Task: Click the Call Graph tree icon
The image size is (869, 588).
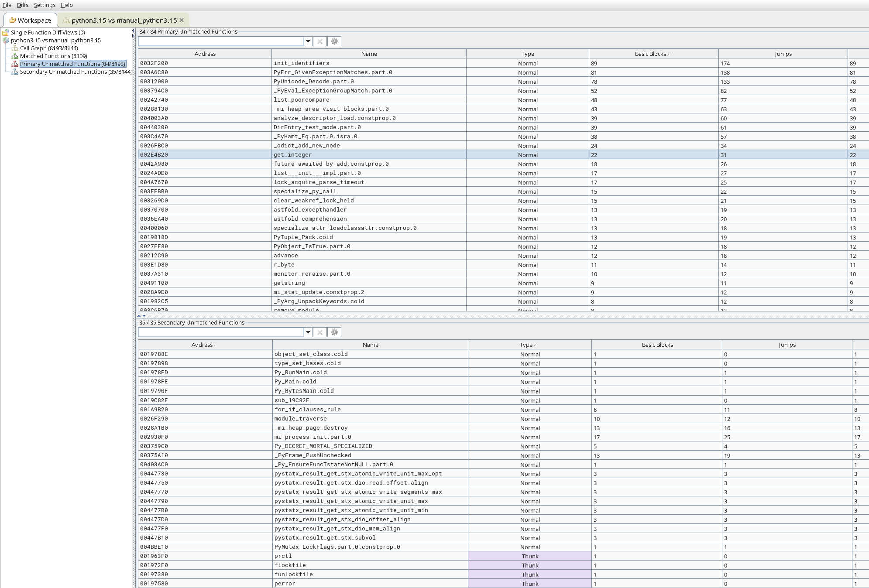Action: (14, 48)
